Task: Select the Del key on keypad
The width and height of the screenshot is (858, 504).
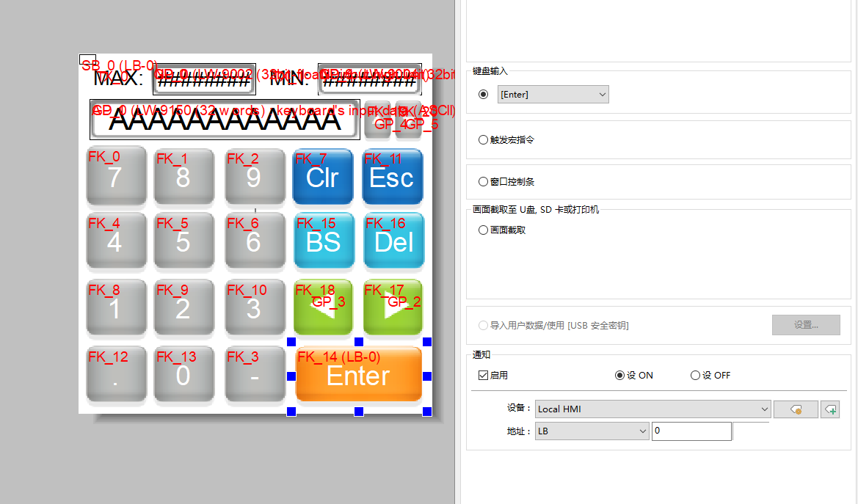Action: 393,241
